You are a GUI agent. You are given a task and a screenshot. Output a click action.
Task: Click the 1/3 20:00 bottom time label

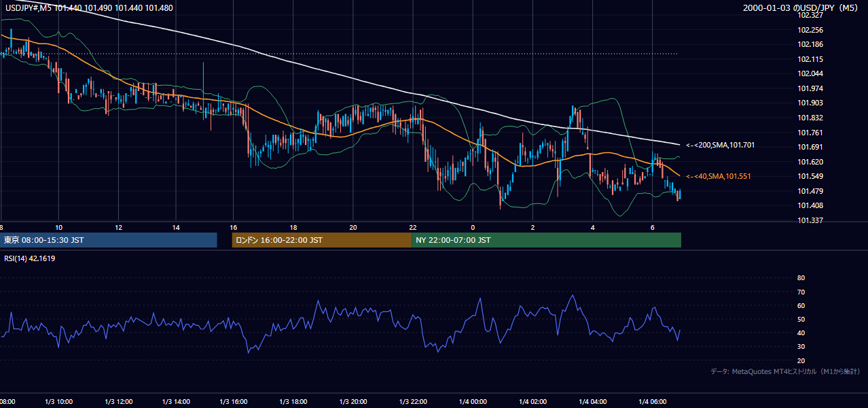(x=355, y=401)
